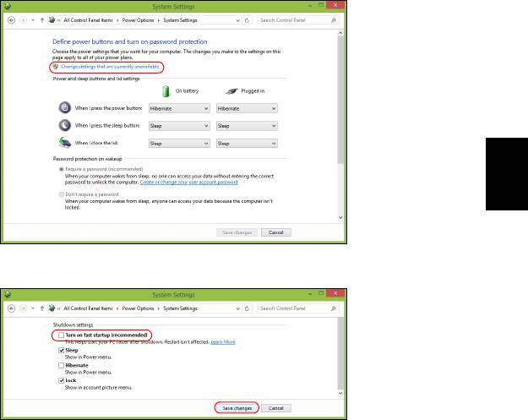Check the Hibernate power menu checkbox
This screenshot has height=420, width=528.
click(61, 365)
